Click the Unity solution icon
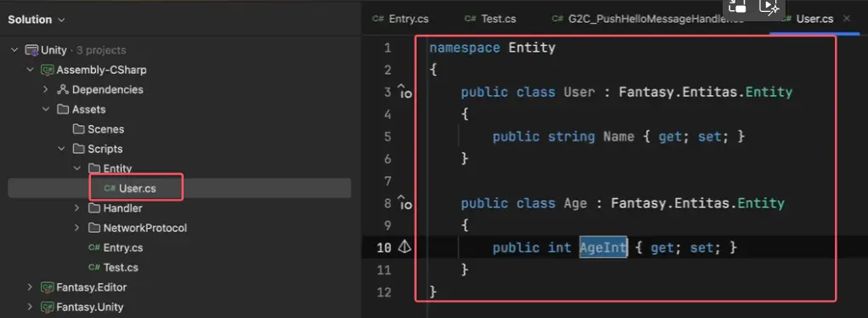This screenshot has width=868, height=318. click(31, 50)
